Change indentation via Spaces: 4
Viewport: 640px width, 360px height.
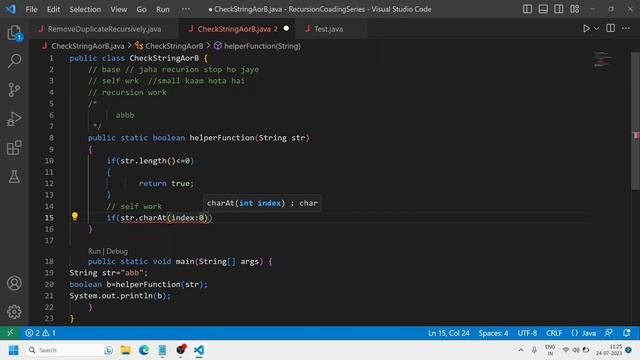click(493, 333)
